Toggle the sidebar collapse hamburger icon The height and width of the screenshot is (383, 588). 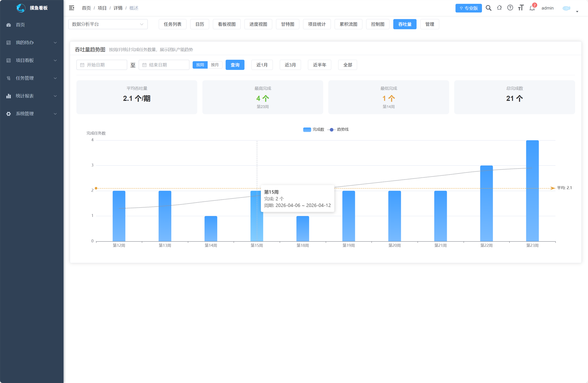(71, 8)
